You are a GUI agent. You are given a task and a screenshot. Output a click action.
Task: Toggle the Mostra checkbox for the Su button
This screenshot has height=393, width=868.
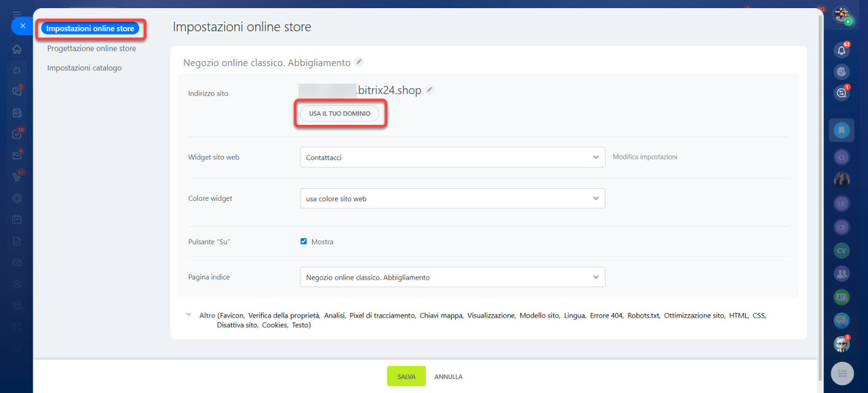coord(304,242)
